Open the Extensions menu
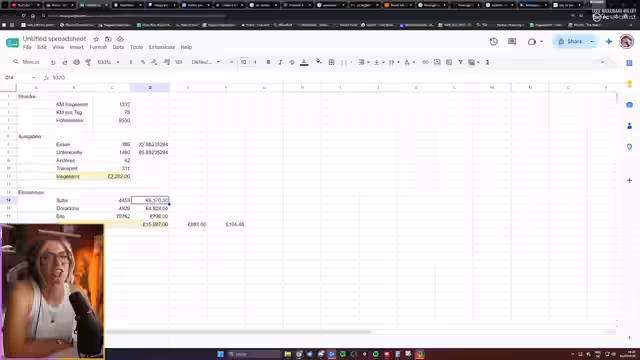 162,47
